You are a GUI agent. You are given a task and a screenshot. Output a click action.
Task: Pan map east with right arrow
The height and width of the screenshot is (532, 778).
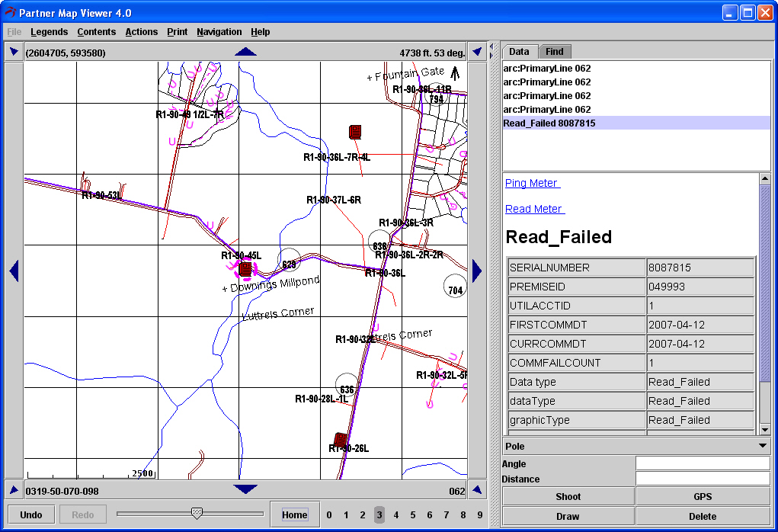click(x=477, y=271)
